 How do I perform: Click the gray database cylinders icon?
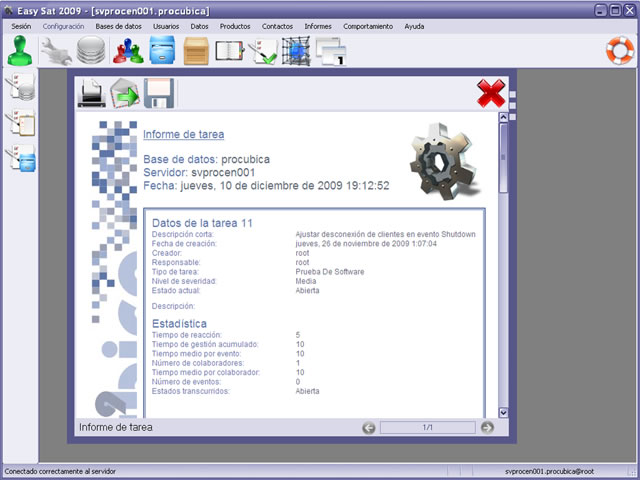(x=91, y=50)
